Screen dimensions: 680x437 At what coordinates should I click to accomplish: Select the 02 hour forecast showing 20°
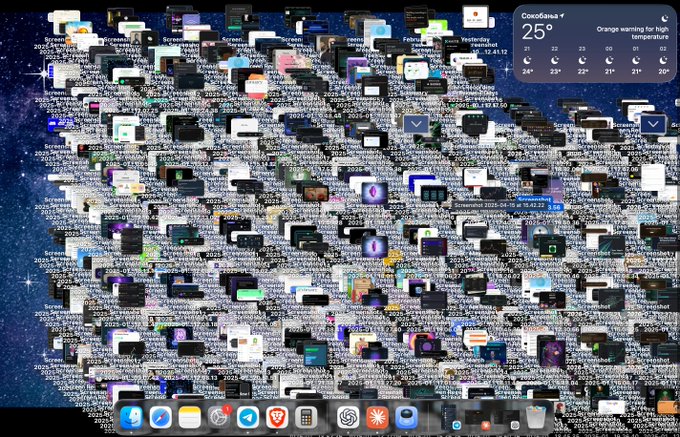click(663, 60)
